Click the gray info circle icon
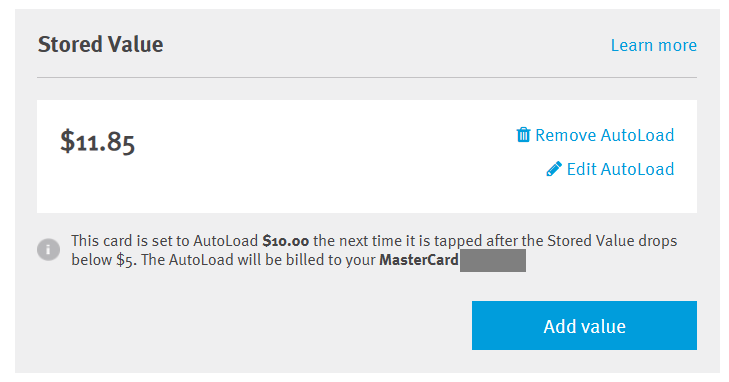This screenshot has height=382, width=729. (48, 250)
